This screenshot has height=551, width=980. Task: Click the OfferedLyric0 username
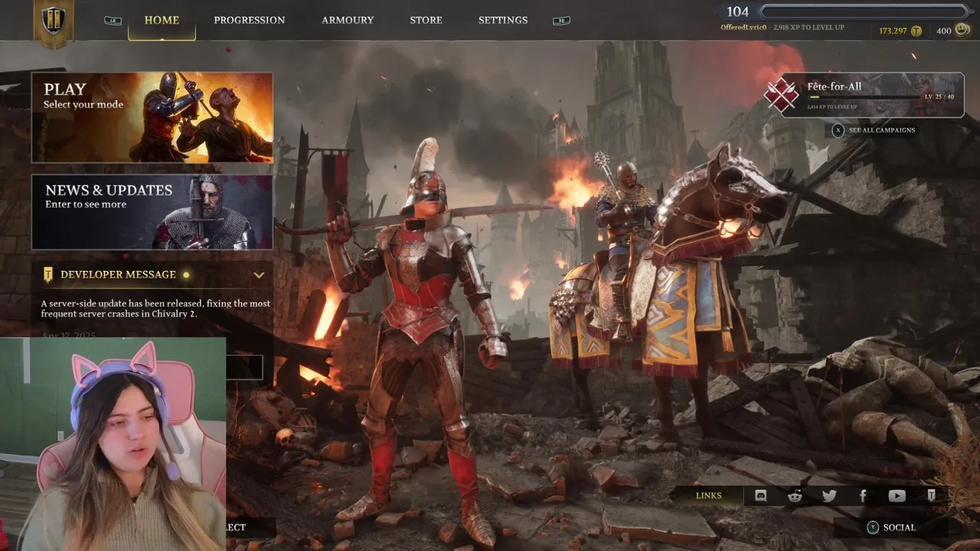pyautogui.click(x=743, y=28)
